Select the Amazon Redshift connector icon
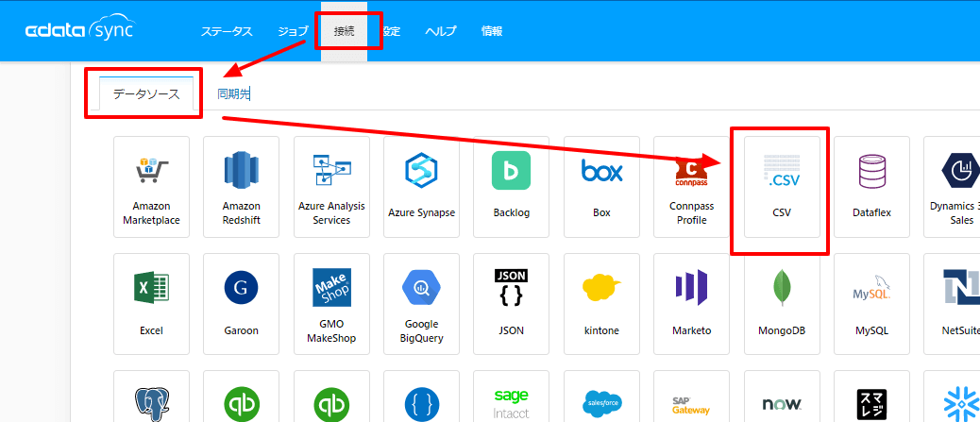The image size is (980, 422). (x=242, y=170)
